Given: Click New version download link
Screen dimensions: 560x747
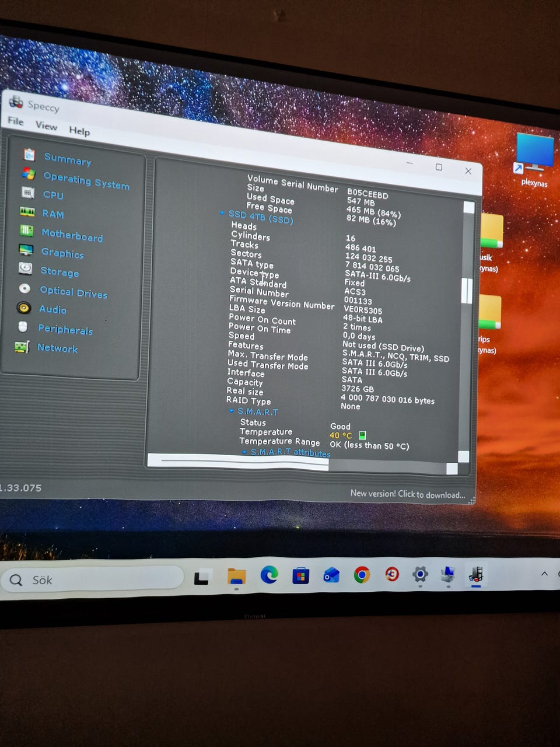Looking at the screenshot, I should [x=407, y=494].
